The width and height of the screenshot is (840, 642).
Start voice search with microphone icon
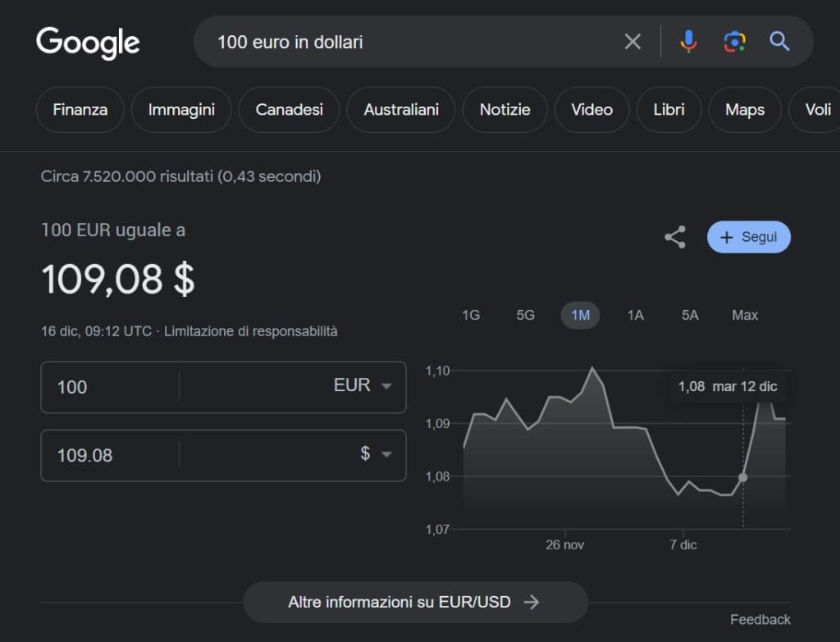(x=688, y=42)
